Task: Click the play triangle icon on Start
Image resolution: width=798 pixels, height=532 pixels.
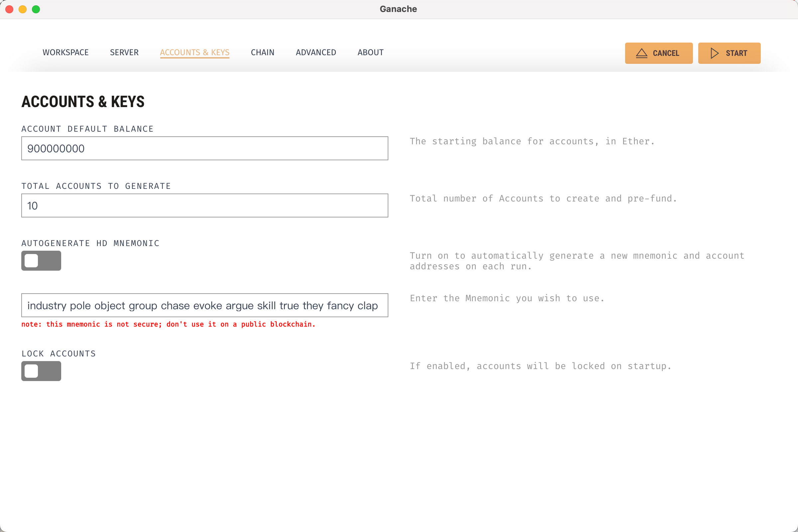Action: tap(715, 53)
